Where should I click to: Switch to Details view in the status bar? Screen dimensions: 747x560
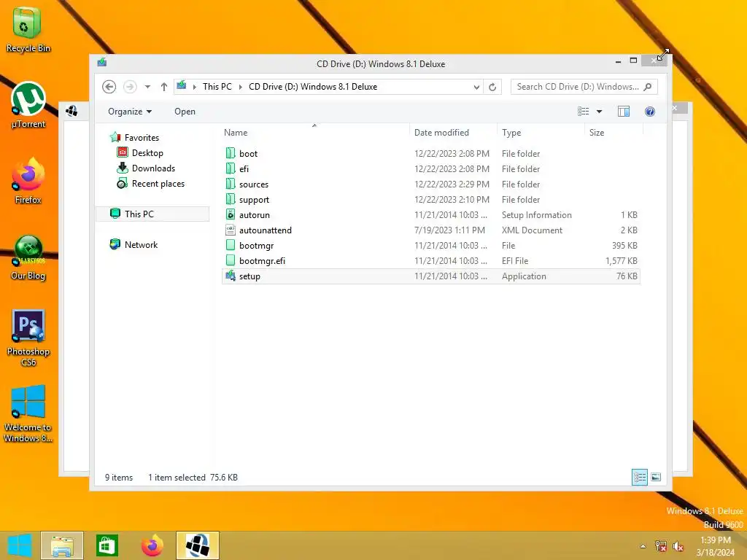[639, 477]
